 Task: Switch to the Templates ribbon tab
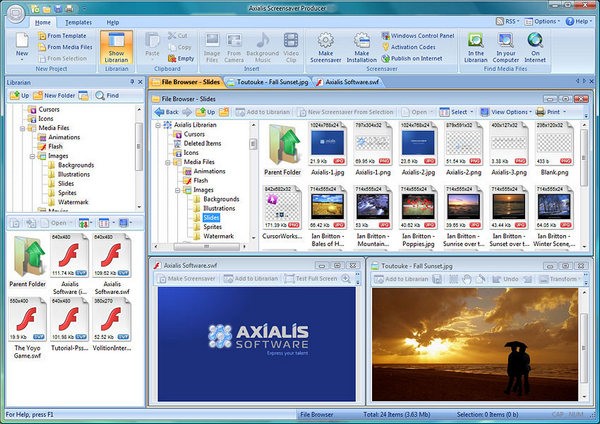coord(78,21)
